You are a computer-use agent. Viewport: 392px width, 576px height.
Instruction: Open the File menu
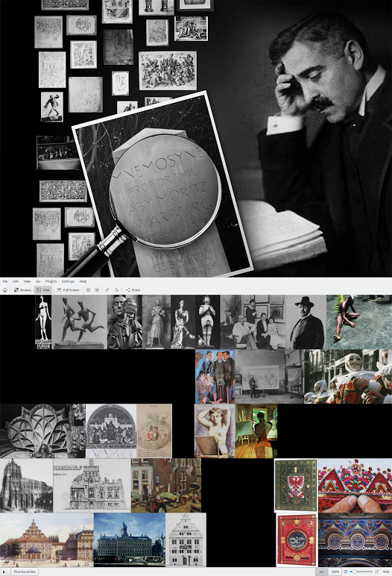pyautogui.click(x=5, y=281)
